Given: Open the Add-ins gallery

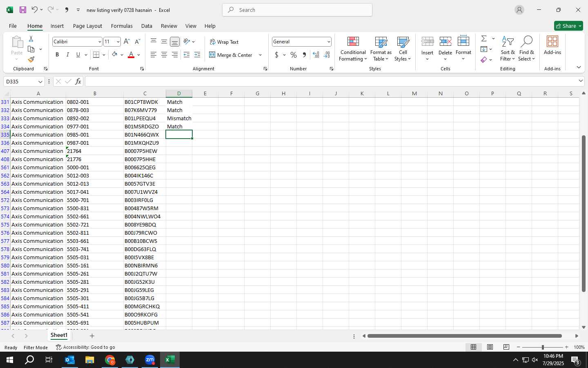Looking at the screenshot, I should [552, 45].
